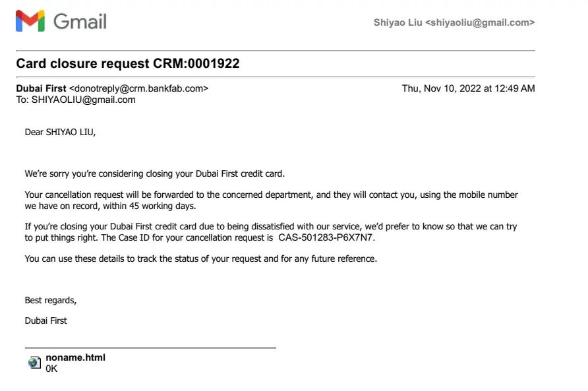Click the divider line above the attachment
588x391 pixels.
tap(150, 347)
